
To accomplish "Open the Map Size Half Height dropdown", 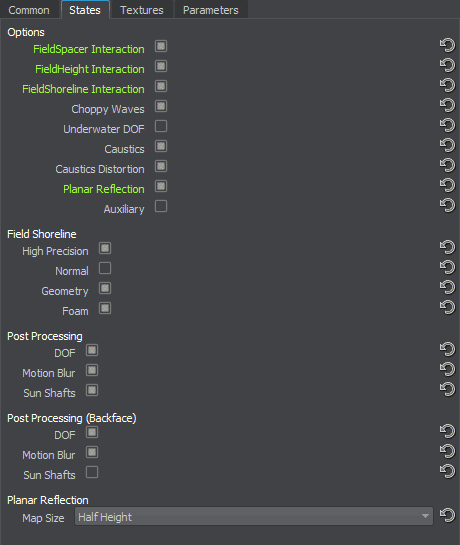I will 254,516.
